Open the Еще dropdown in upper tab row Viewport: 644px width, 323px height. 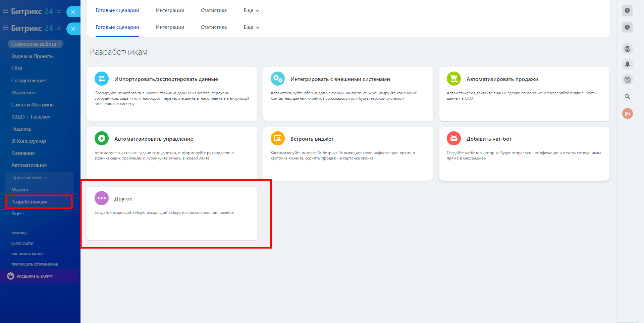tap(252, 10)
